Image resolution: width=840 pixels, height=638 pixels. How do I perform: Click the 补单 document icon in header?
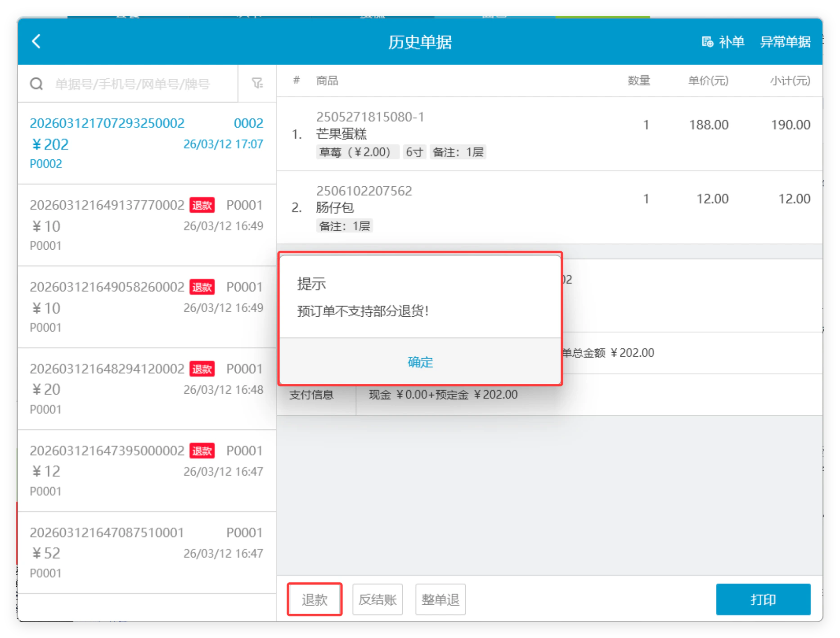[x=707, y=42]
